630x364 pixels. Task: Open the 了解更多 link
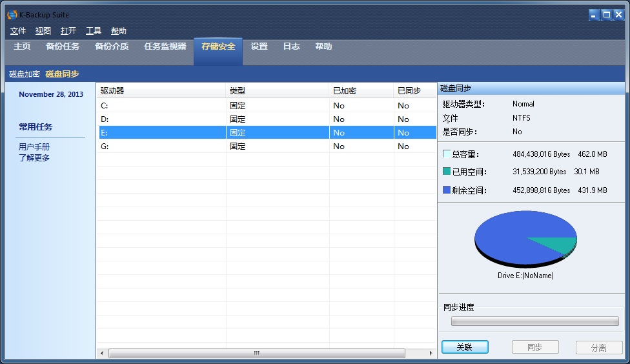pos(34,158)
